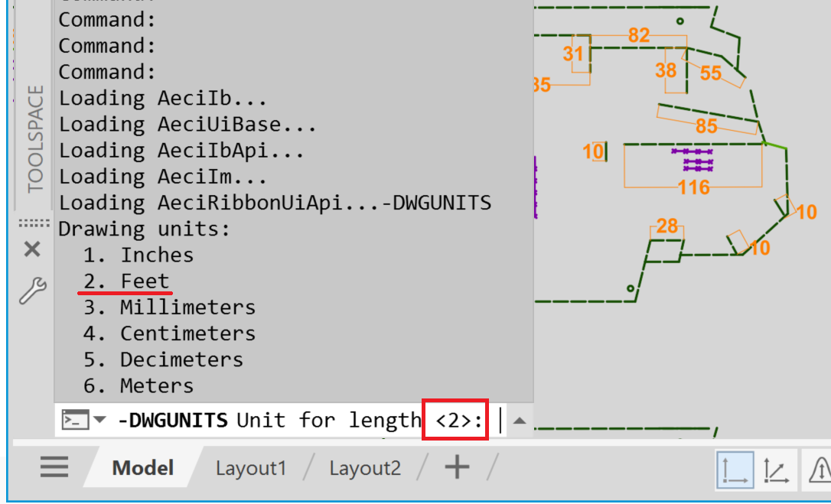This screenshot has height=504, width=831.
Task: Click the command line icon
Action: coord(76,420)
